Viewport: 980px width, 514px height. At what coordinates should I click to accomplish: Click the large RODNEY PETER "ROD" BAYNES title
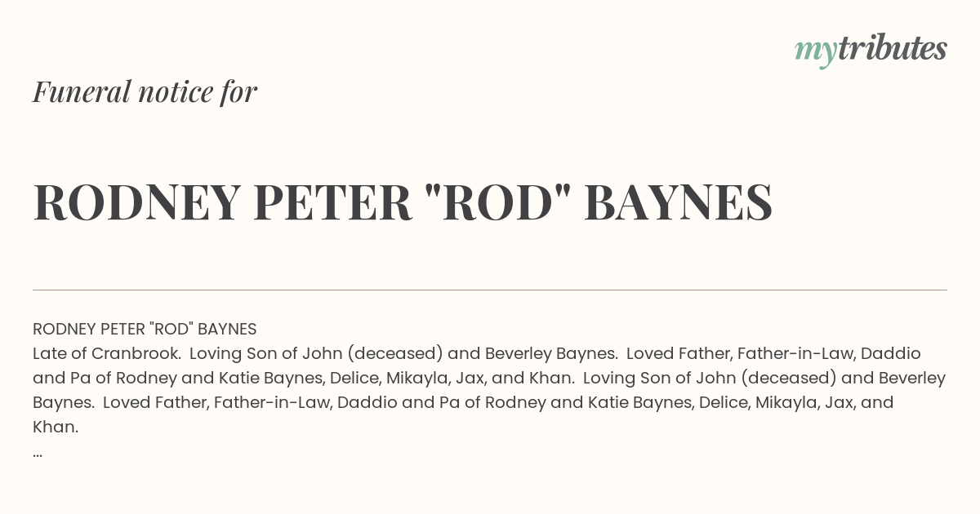pyautogui.click(x=403, y=202)
